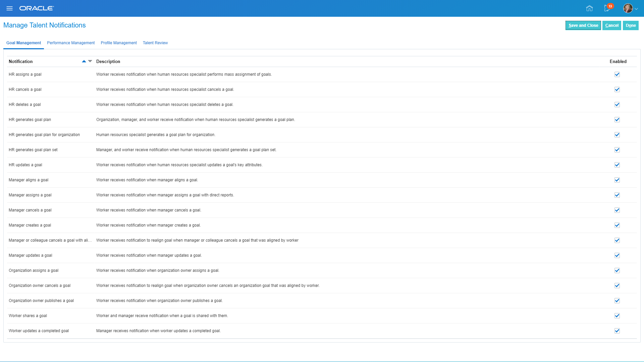The height and width of the screenshot is (362, 644).
Task: Open the notifications bell icon
Action: pos(607,8)
